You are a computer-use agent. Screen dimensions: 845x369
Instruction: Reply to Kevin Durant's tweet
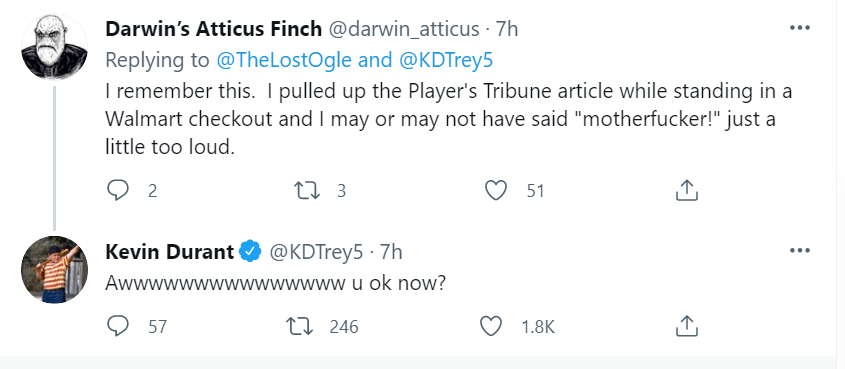(117, 326)
